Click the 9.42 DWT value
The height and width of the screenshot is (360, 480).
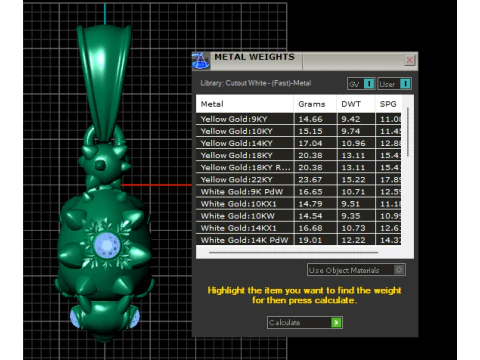[351, 119]
